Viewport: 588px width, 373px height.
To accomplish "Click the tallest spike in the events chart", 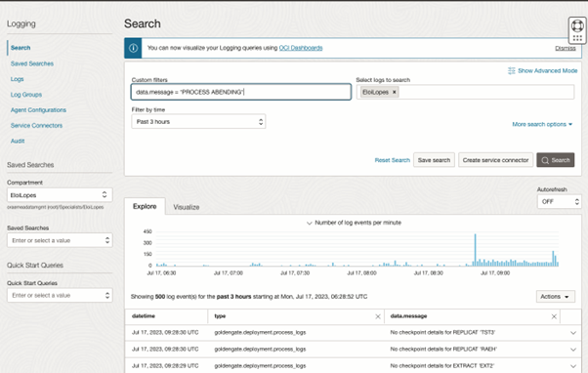I will (x=475, y=250).
